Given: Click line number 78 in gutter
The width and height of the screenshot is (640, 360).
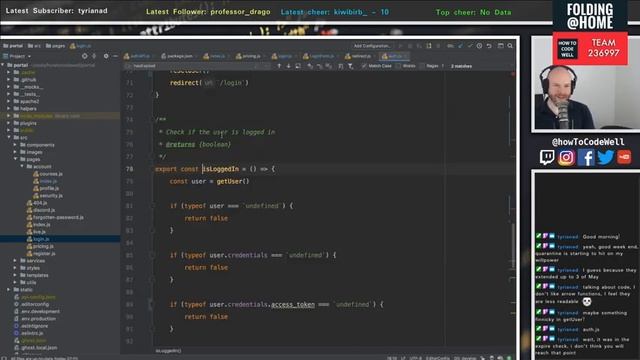Looking at the screenshot, I should pyautogui.click(x=129, y=169).
